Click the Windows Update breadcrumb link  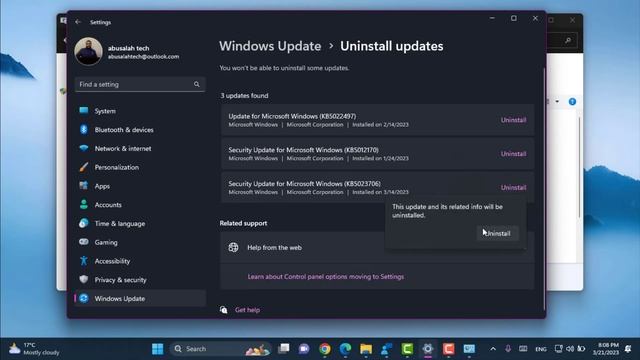coord(270,46)
